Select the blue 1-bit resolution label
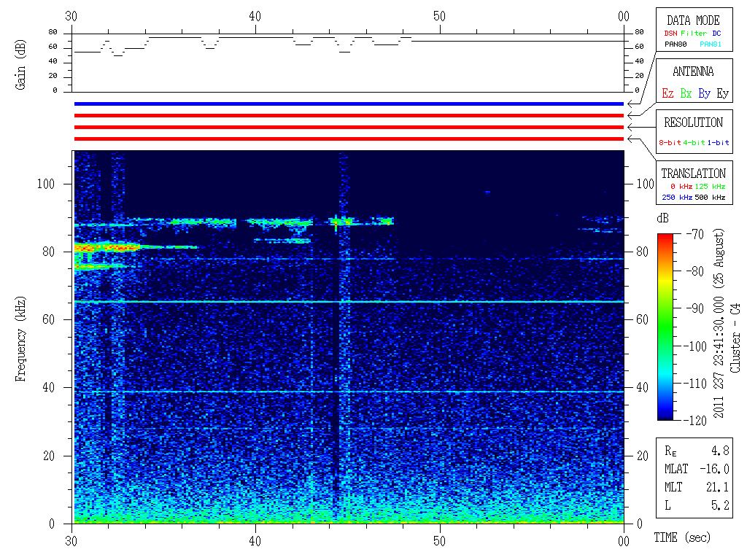This screenshot has width=747, height=560. pos(718,142)
